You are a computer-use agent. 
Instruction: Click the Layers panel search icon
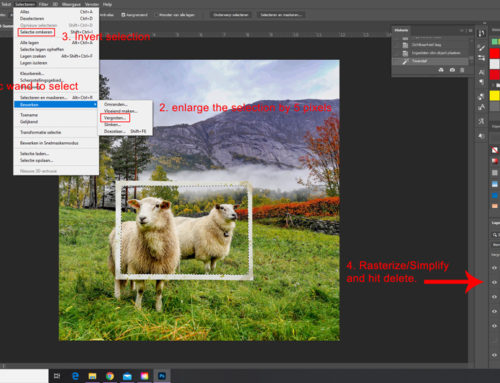pos(495,235)
